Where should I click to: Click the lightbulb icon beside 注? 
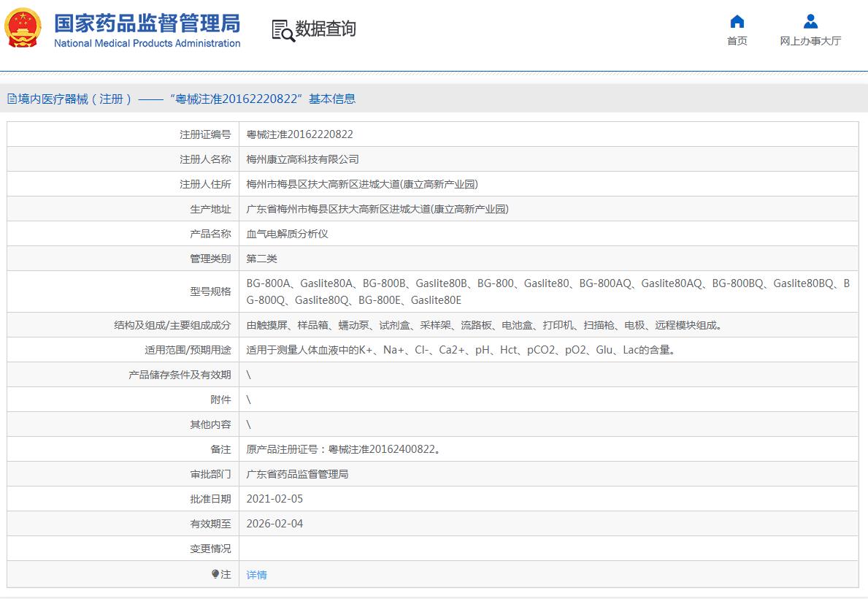(215, 574)
